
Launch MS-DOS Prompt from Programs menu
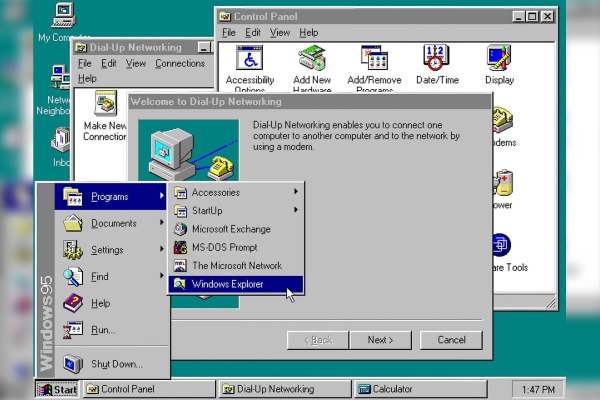coord(236,247)
